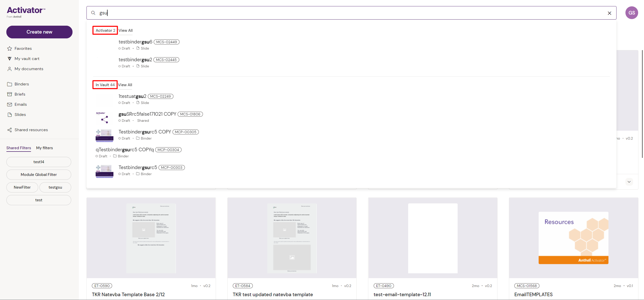Viewport: 644px width, 300px height.
Task: Expand the card chevron dropdown
Action: coord(629,182)
